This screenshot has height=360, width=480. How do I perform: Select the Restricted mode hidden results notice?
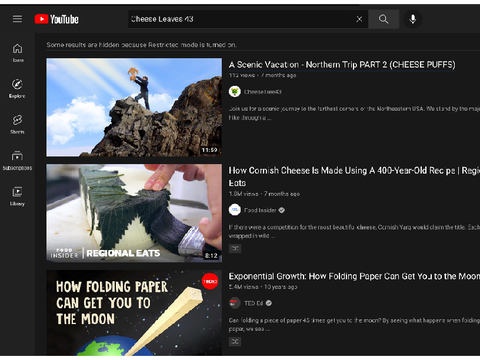click(x=142, y=45)
